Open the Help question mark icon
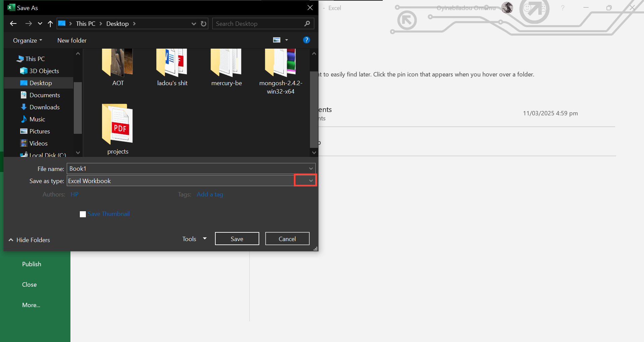 (306, 40)
